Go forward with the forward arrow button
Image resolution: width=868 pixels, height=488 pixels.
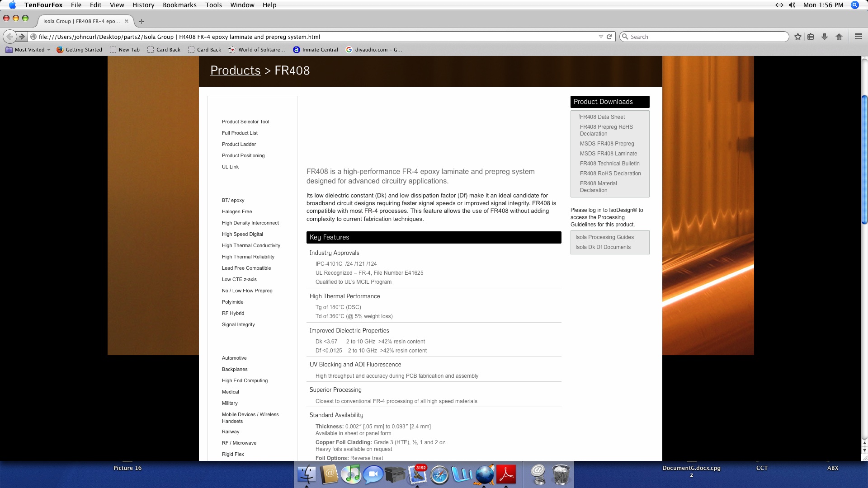(x=22, y=37)
